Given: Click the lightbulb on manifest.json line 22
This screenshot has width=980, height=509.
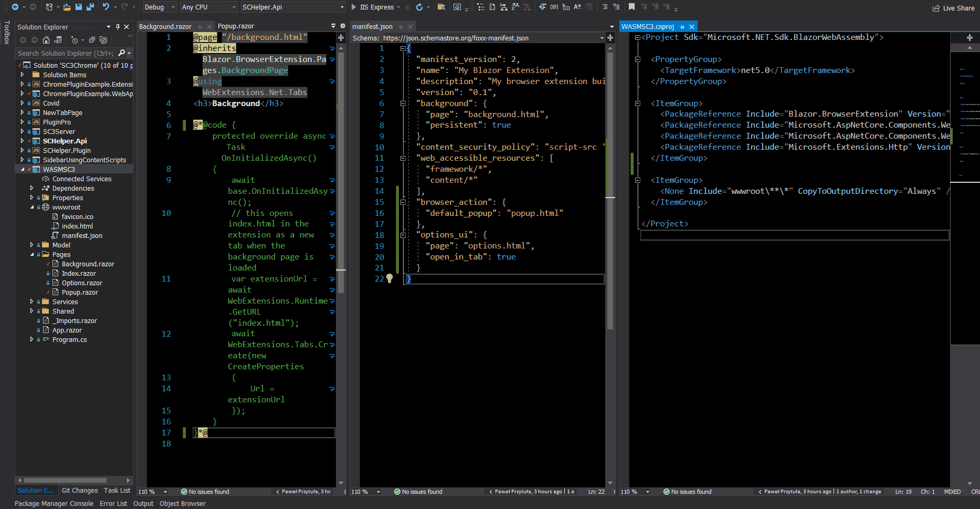Looking at the screenshot, I should coord(389,279).
